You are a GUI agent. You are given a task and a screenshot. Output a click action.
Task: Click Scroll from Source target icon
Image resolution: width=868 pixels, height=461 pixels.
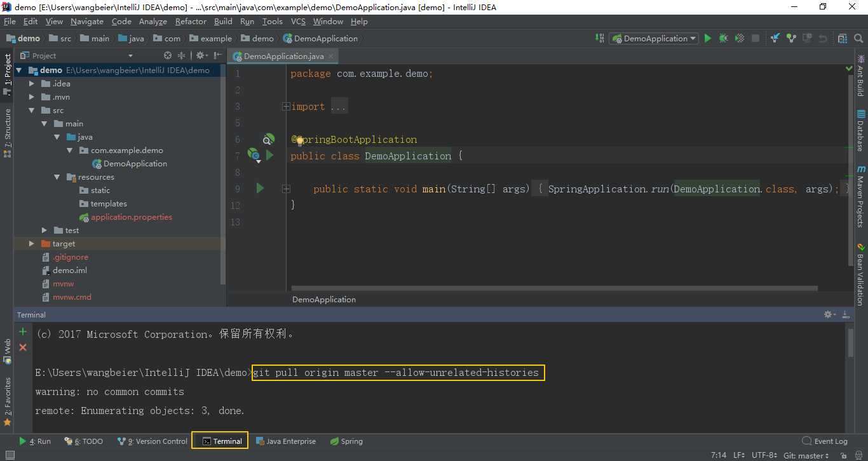168,55
